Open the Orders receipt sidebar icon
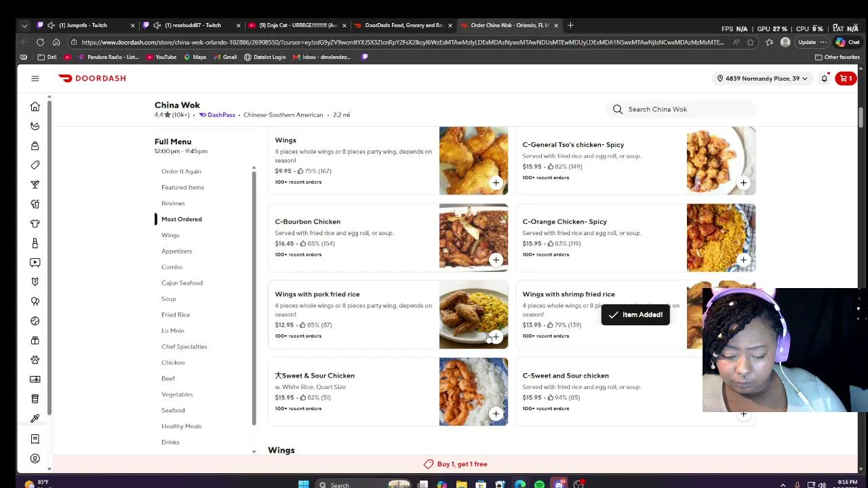868x488 pixels. pyautogui.click(x=35, y=439)
